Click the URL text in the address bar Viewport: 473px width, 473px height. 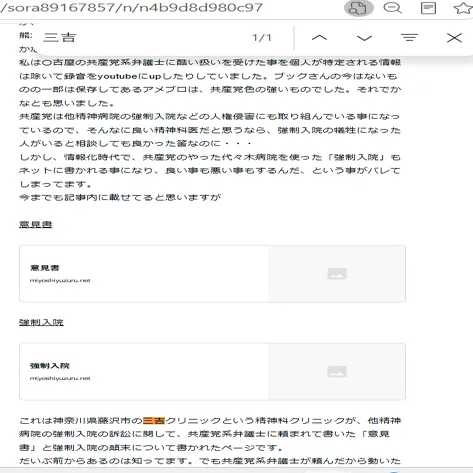[132, 7]
